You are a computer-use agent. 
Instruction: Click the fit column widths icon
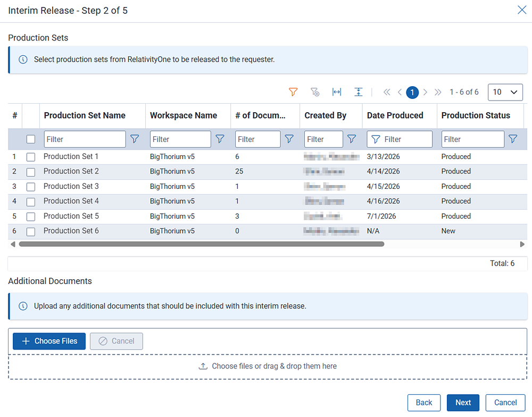point(337,92)
